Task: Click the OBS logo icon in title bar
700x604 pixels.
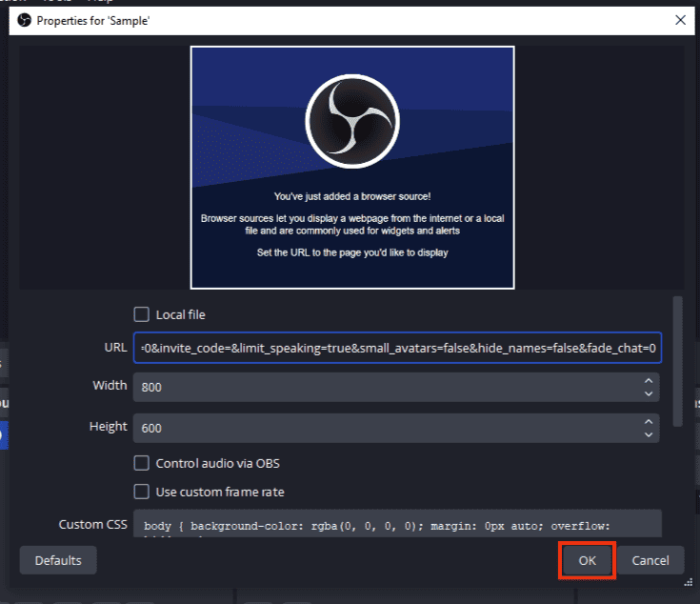Action: 24,20
